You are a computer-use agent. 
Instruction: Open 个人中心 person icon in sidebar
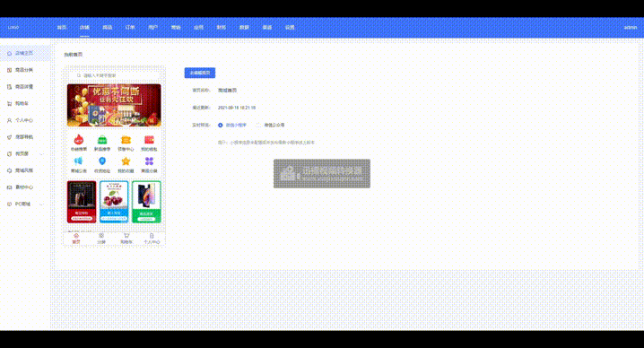pyautogui.click(x=10, y=120)
